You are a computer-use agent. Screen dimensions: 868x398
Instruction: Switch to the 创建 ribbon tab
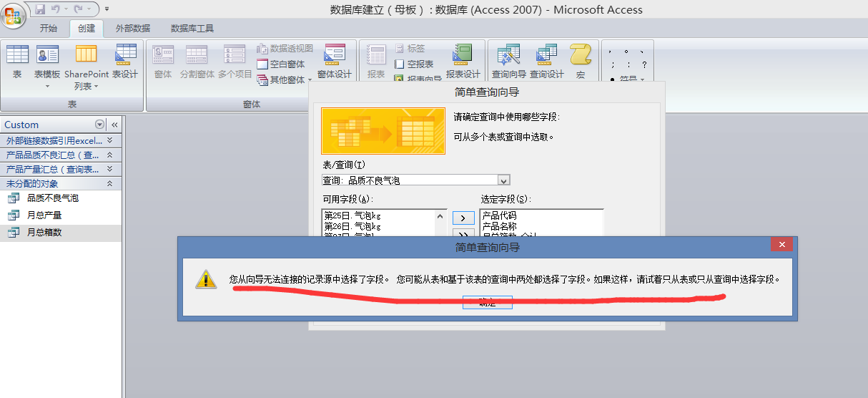pos(87,29)
